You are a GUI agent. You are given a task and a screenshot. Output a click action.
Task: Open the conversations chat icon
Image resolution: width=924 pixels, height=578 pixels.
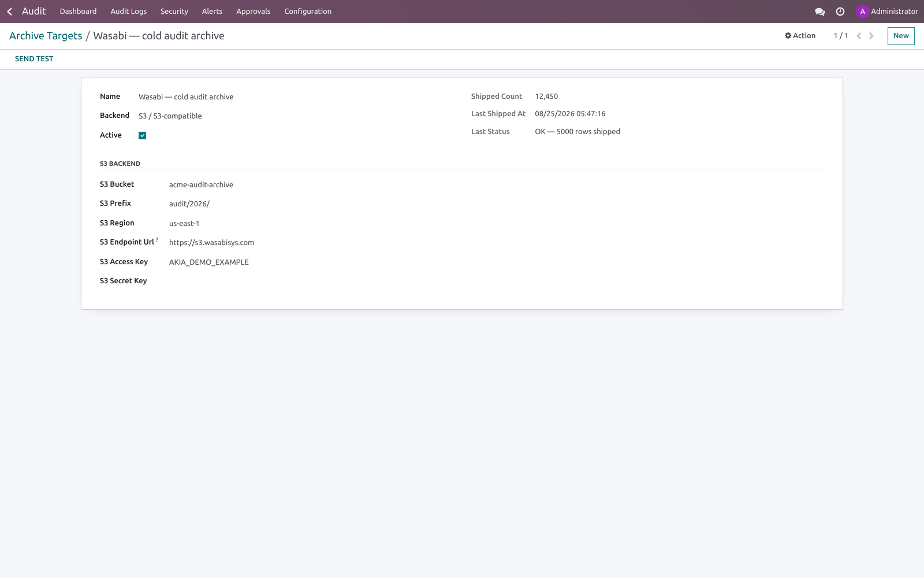pos(819,12)
